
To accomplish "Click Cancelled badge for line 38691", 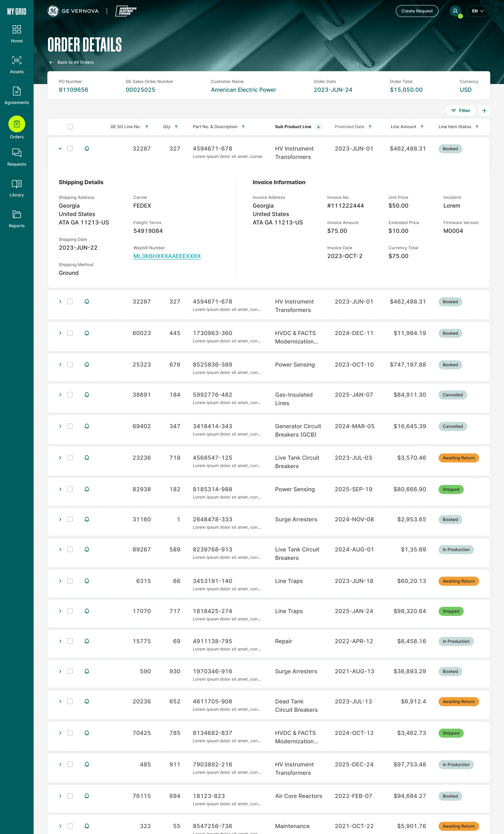I will coord(453,395).
